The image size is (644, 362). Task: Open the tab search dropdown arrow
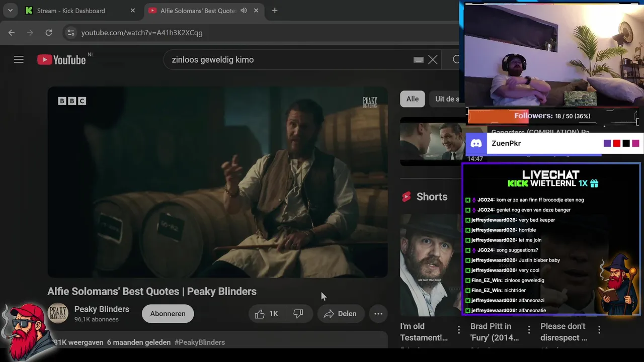click(10, 11)
